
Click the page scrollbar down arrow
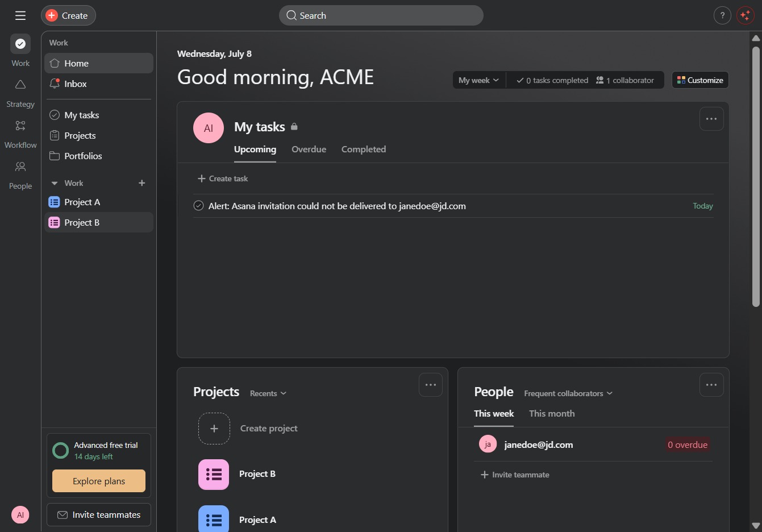[756, 526]
